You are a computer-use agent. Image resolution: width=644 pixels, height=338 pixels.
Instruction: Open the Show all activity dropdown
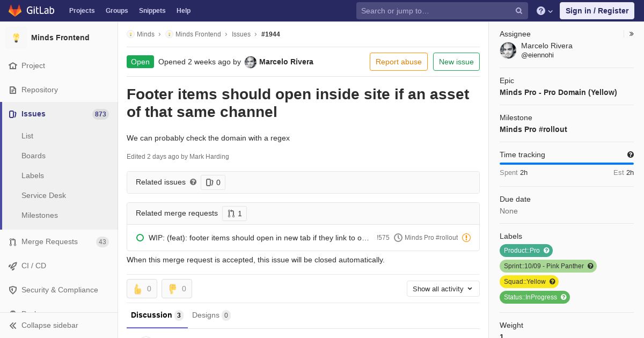(443, 289)
